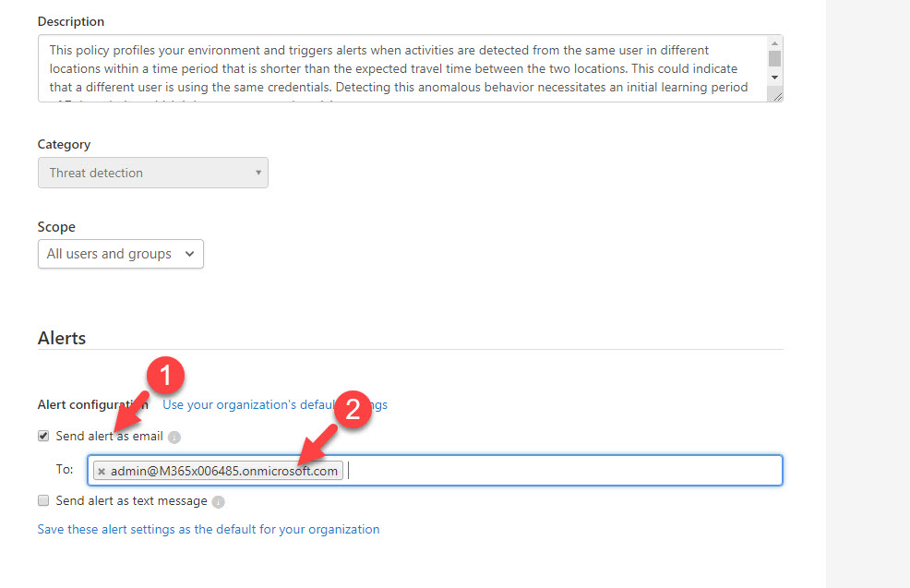Click Use your organization's default settings link
910x588 pixels.
point(274,404)
